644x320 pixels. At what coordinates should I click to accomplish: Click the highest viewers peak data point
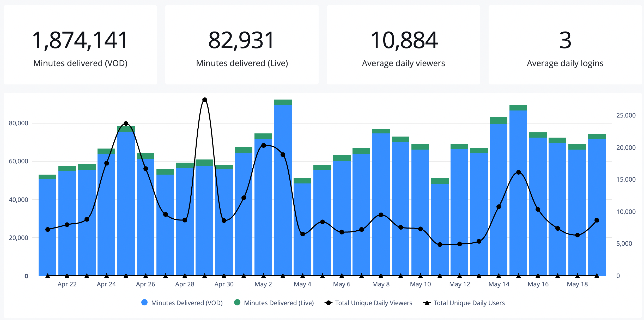tap(205, 100)
